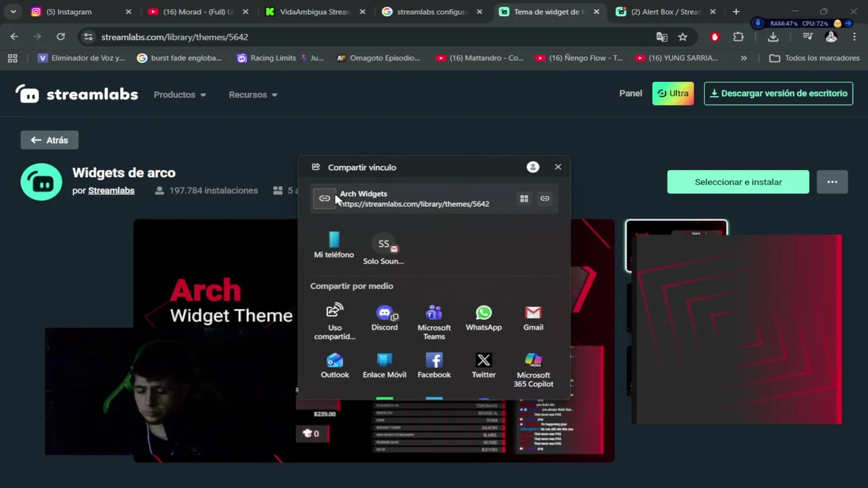Close the Compartir vínculo dialog
Viewport: 868px width, 488px height.
tap(558, 167)
